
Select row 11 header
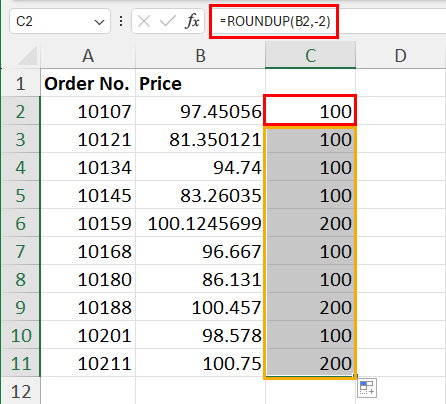(21, 363)
